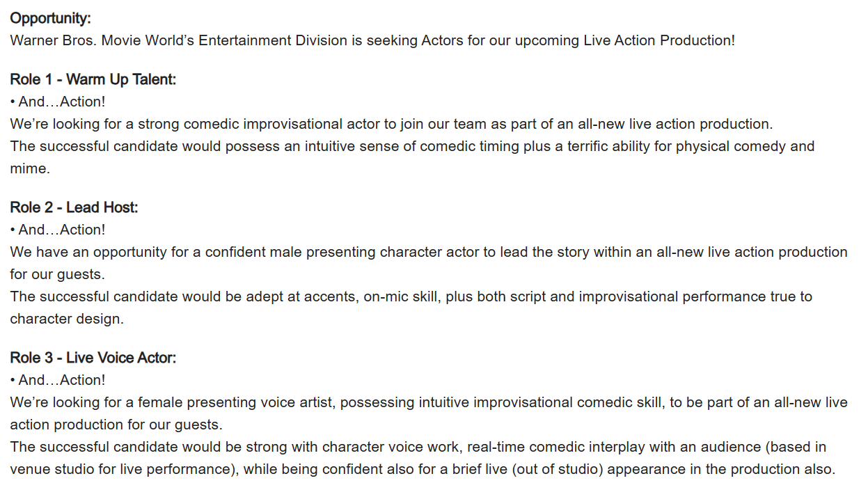
Task: Click the "Role 1 - Warm Up Talent:" heading
Action: (x=93, y=79)
